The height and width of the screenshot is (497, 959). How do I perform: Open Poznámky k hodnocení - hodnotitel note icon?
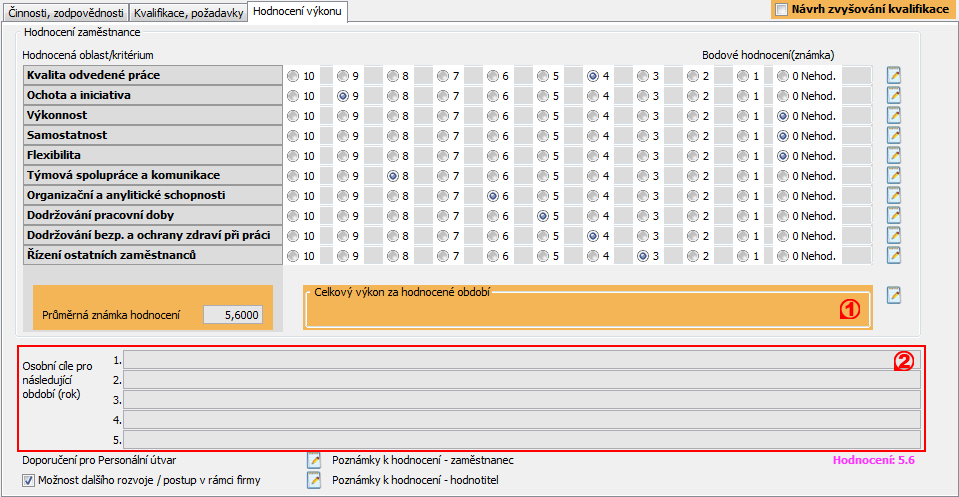314,480
